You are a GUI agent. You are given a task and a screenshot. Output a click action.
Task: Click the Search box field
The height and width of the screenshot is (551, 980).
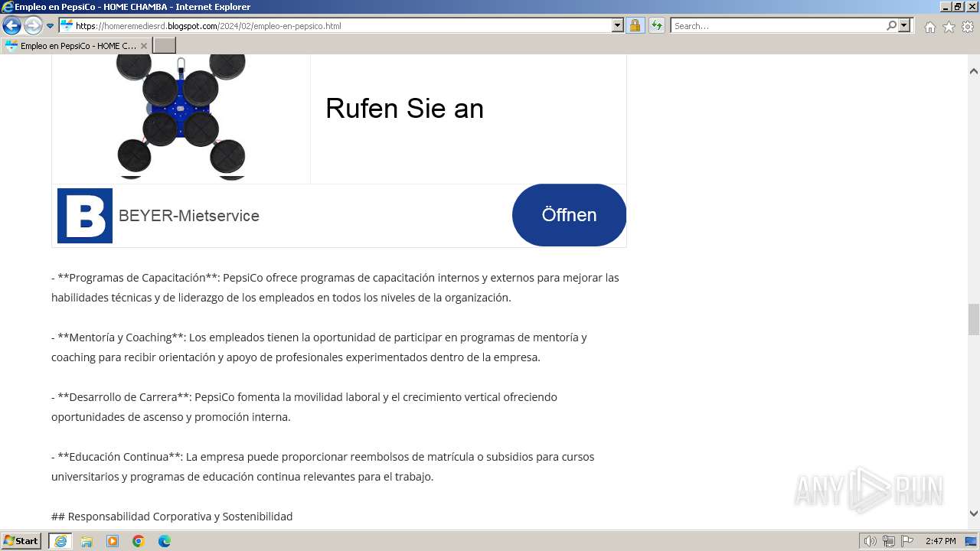[777, 26]
